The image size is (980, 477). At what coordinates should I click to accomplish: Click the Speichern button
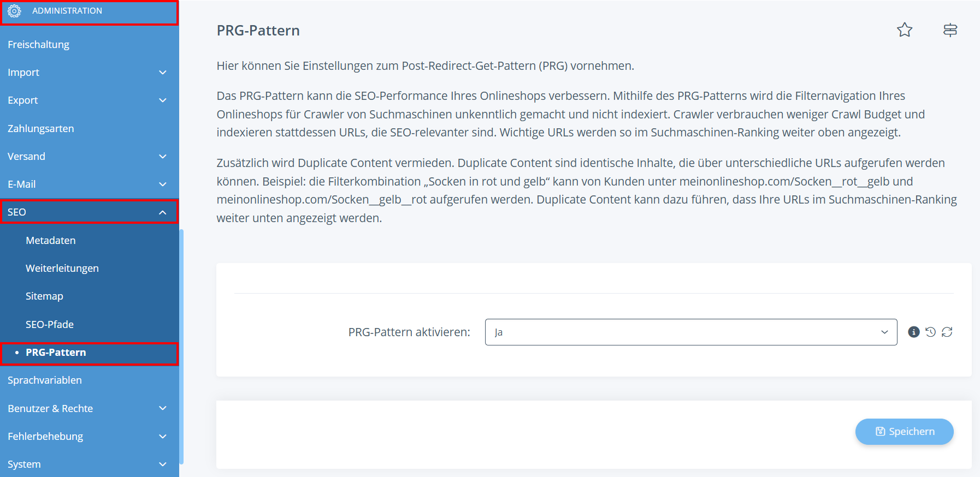904,432
